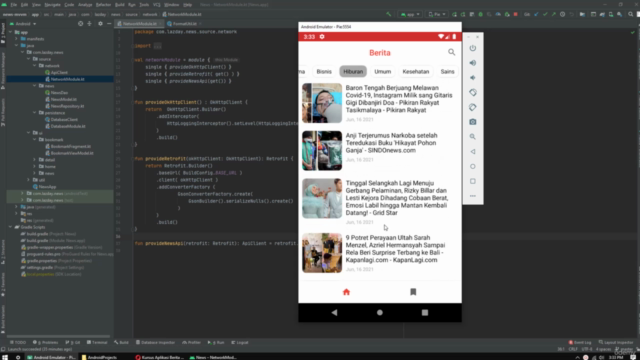
Task: Select ApiClient file in project tree
Action: [60, 72]
